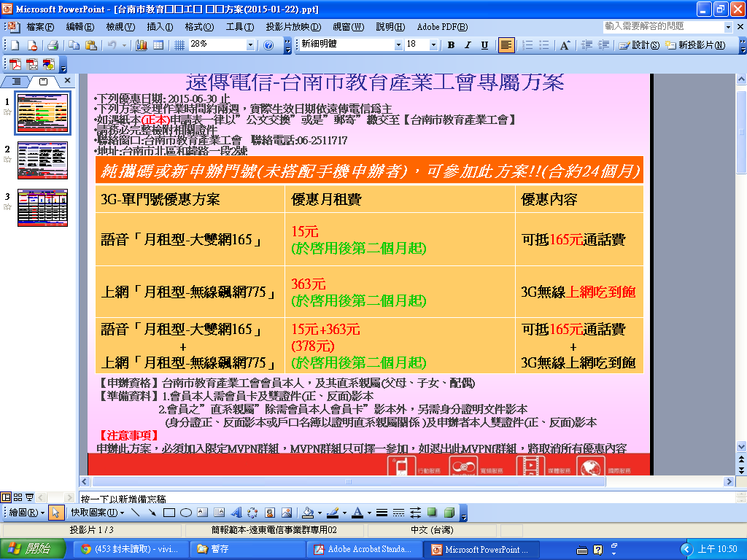Click the Windows 開始 Start button
Screen dimensions: 747x560
click(32, 549)
